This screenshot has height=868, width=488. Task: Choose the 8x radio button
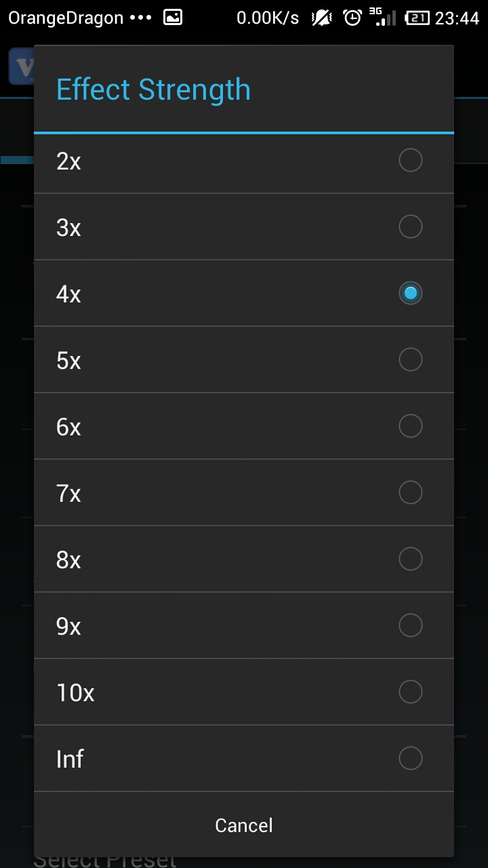(410, 559)
